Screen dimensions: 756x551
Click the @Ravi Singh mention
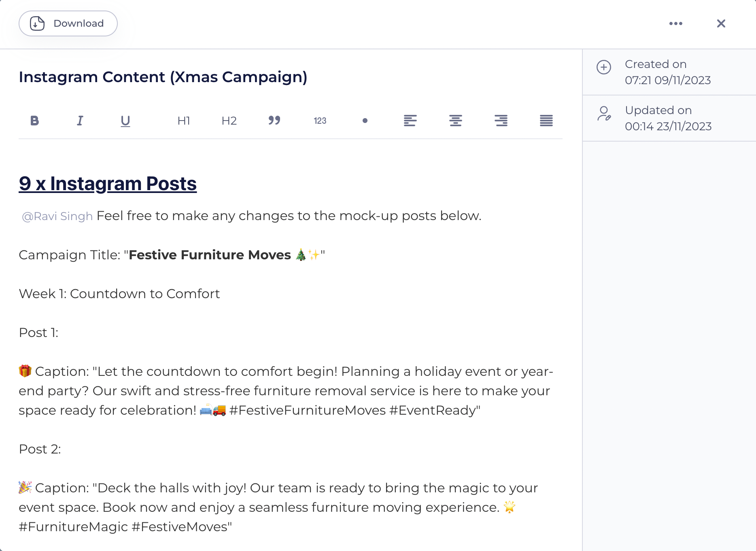57,216
